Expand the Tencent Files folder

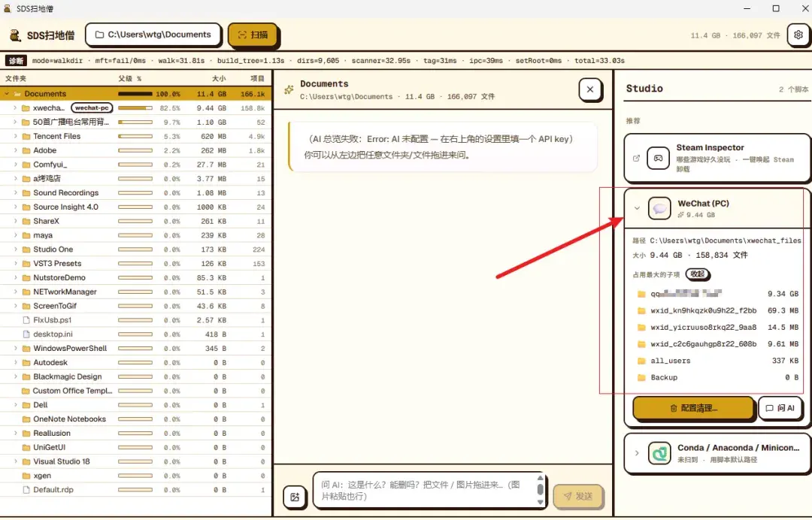(15, 136)
